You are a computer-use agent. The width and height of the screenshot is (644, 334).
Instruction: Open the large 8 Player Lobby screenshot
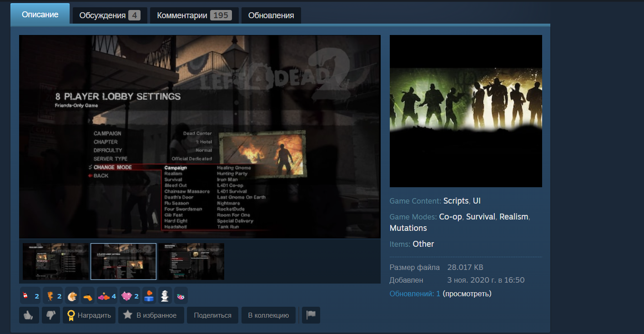tap(200, 137)
